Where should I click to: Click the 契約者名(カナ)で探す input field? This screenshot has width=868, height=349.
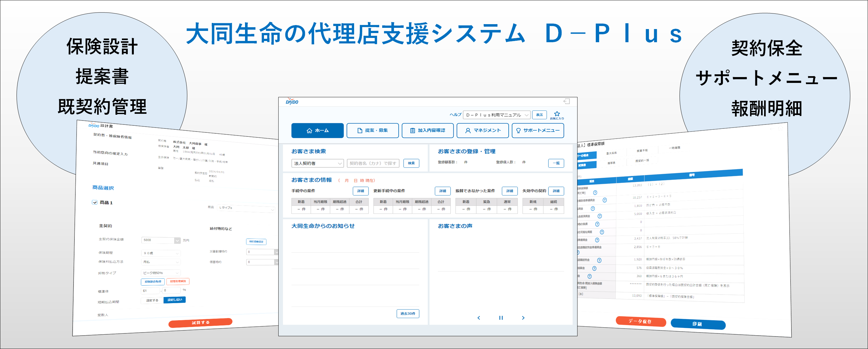[373, 164]
